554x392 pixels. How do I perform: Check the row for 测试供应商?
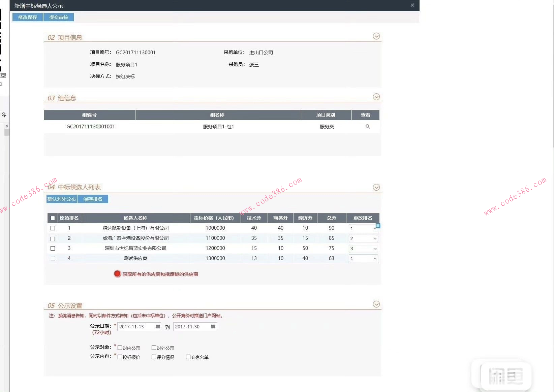tap(53, 258)
